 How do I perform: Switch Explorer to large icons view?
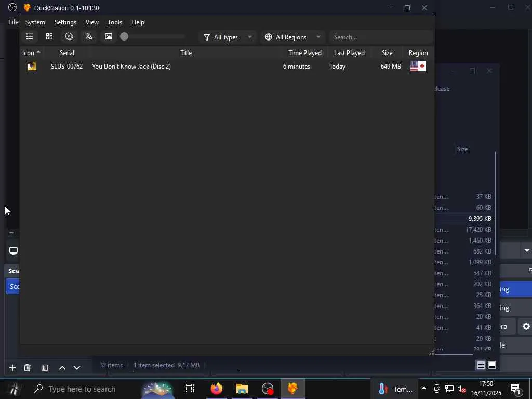pyautogui.click(x=492, y=365)
